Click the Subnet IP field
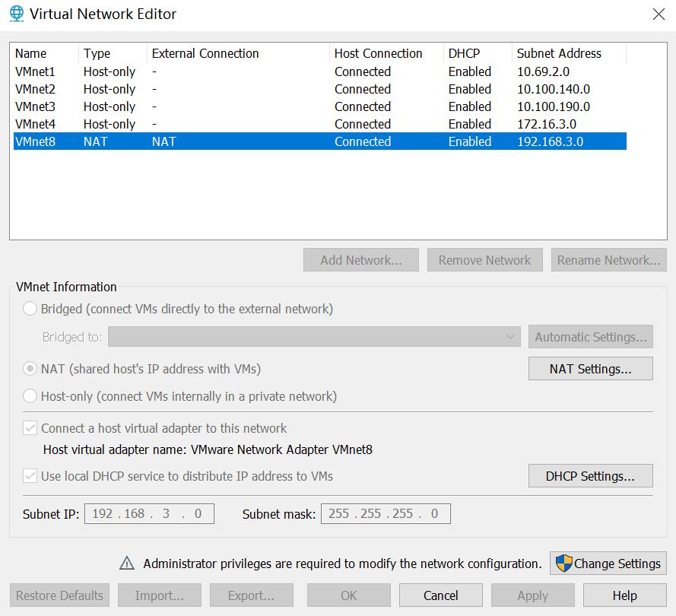676x616 pixels. tap(149, 514)
